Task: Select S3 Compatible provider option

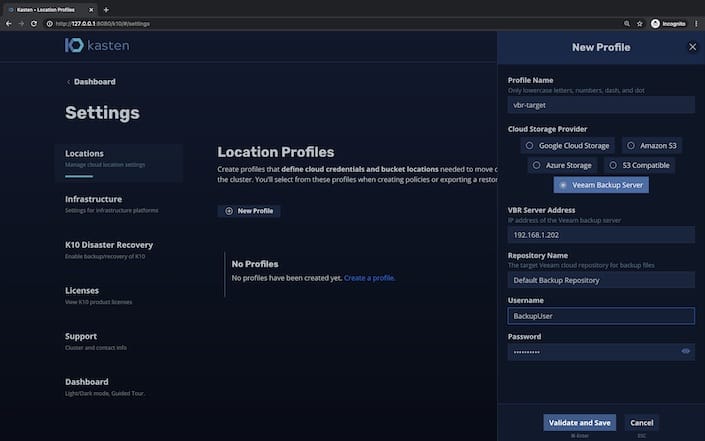Action: pos(638,165)
